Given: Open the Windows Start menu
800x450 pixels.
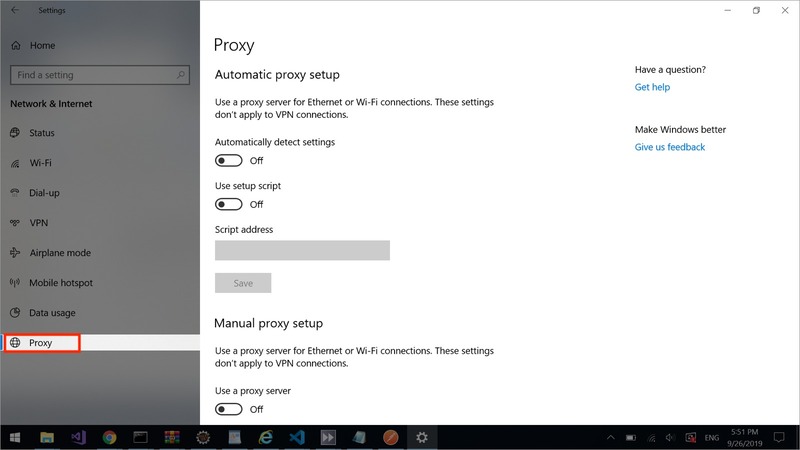Looking at the screenshot, I should pyautogui.click(x=15, y=437).
